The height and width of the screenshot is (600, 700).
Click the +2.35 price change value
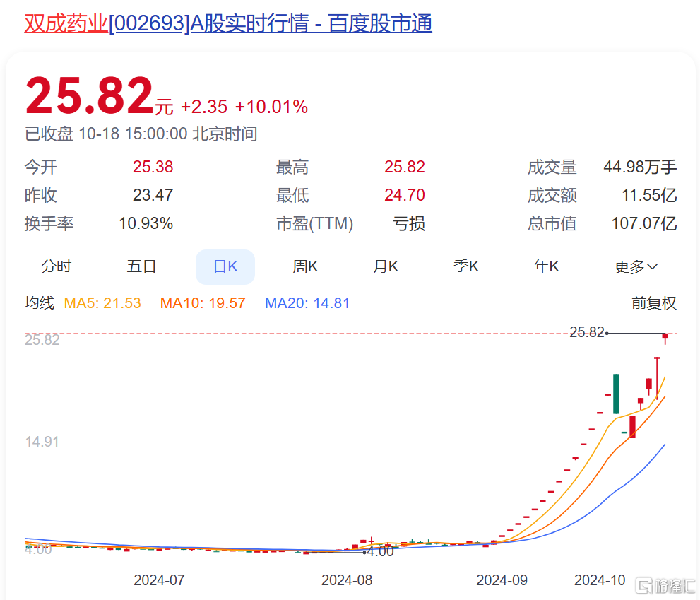[204, 107]
